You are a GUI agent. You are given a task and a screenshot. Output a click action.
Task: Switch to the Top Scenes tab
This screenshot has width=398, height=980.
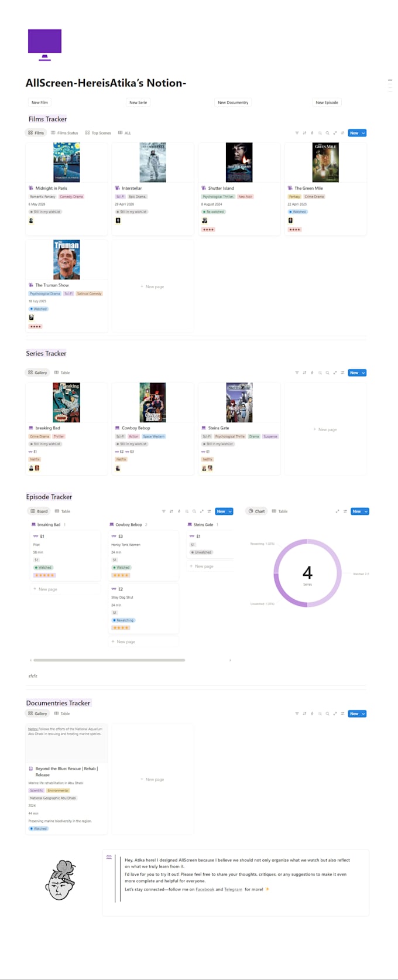pyautogui.click(x=98, y=133)
